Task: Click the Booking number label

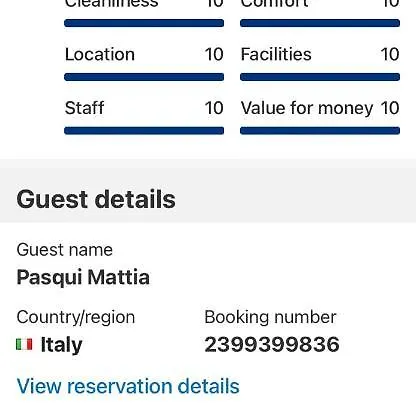Action: 270,317
